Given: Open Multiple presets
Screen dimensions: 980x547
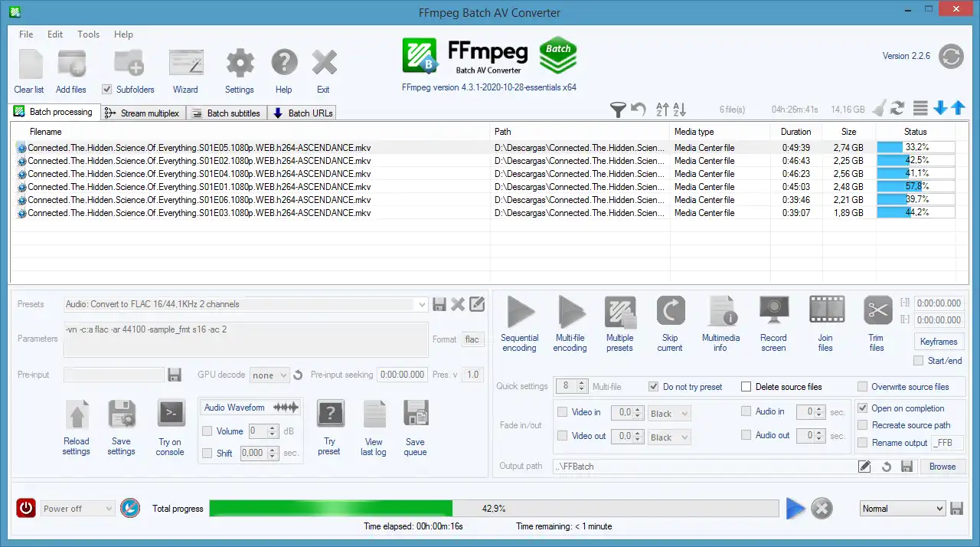Looking at the screenshot, I should 620,313.
